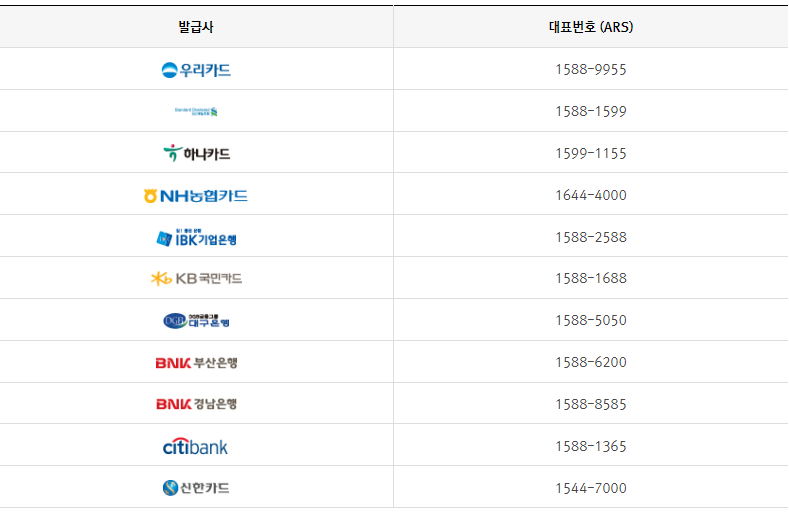Select phone number 1588-1365
789x520 pixels.
point(591,447)
